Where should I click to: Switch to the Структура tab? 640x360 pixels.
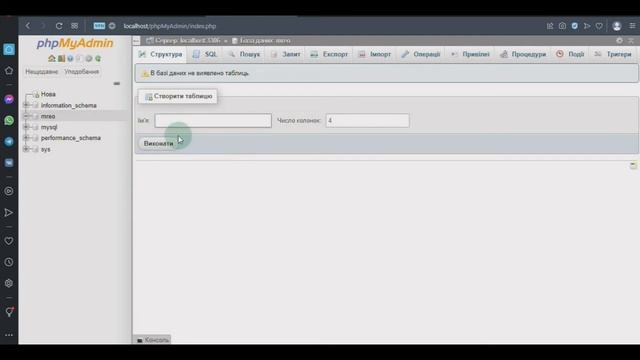pyautogui.click(x=160, y=54)
